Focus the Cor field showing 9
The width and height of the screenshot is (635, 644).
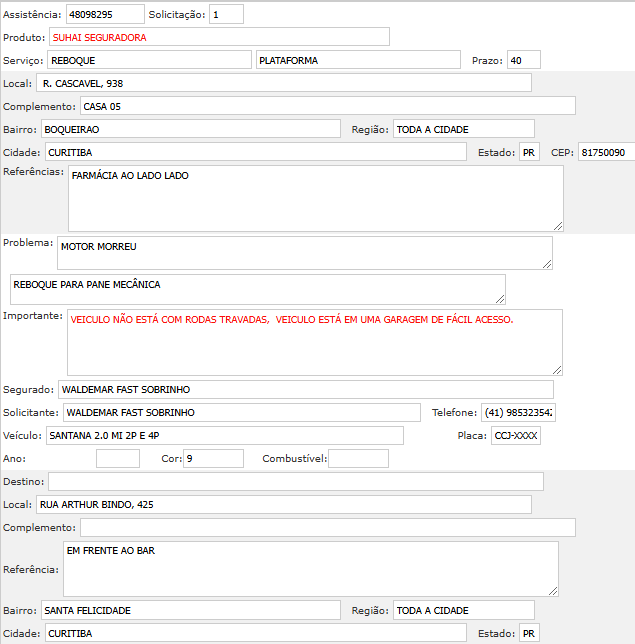[x=213, y=458]
